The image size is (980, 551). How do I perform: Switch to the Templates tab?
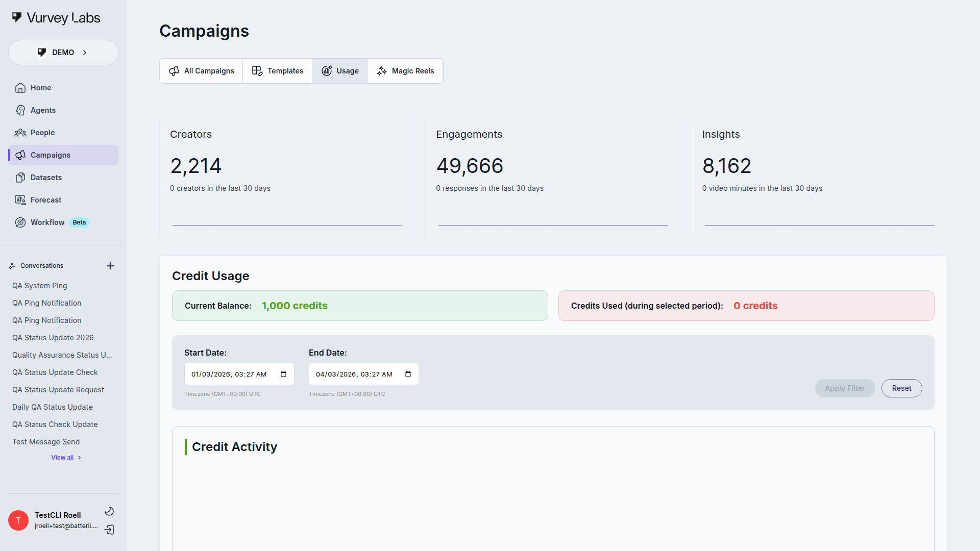(x=277, y=70)
